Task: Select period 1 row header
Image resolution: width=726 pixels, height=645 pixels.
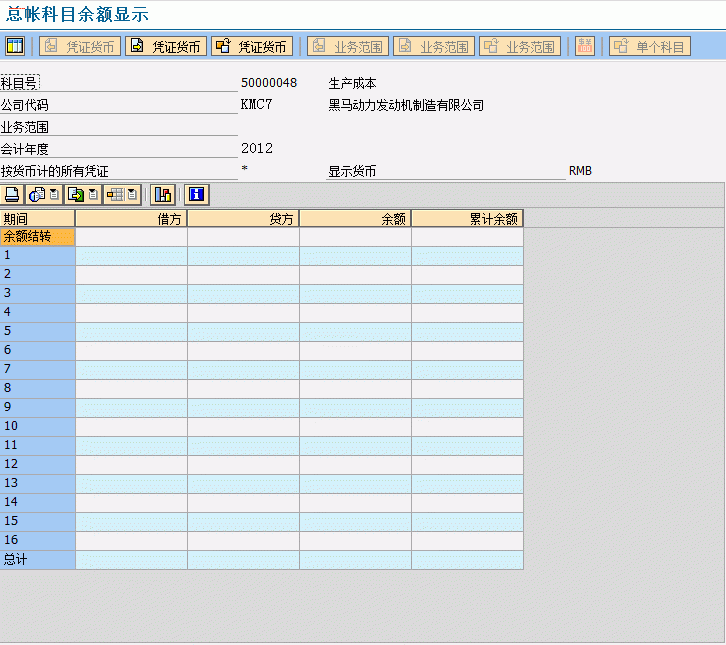Action: pos(37,256)
